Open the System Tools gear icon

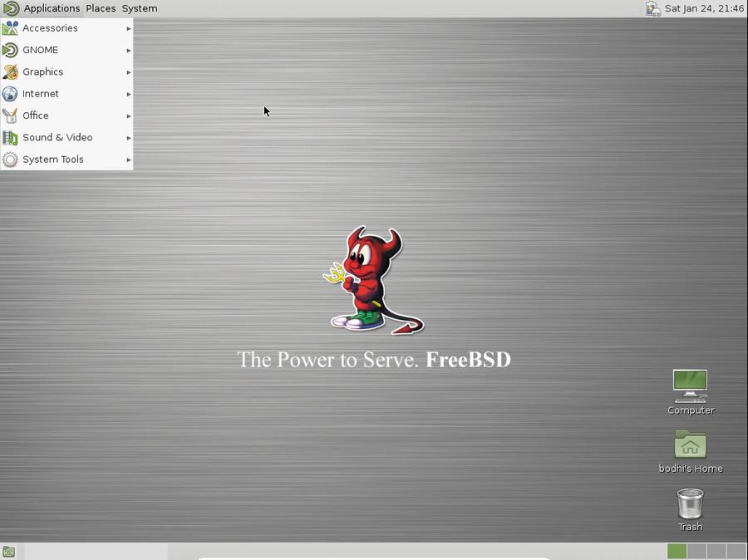pyautogui.click(x=10, y=160)
